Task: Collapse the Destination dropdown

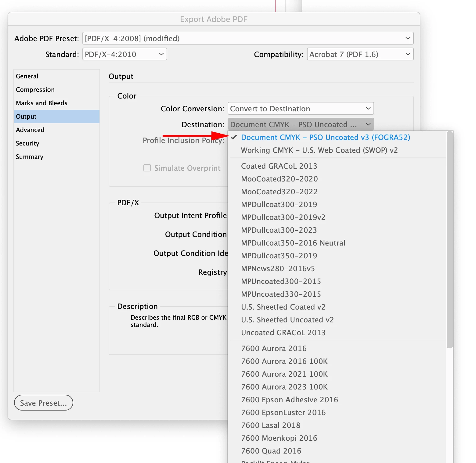Action: point(301,124)
